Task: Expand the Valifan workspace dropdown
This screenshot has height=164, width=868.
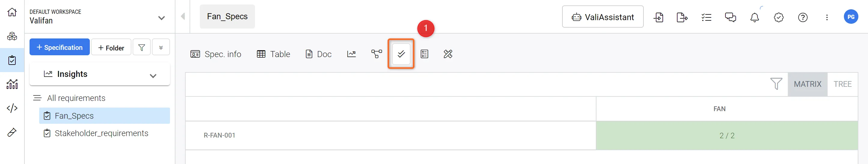Action: click(162, 18)
